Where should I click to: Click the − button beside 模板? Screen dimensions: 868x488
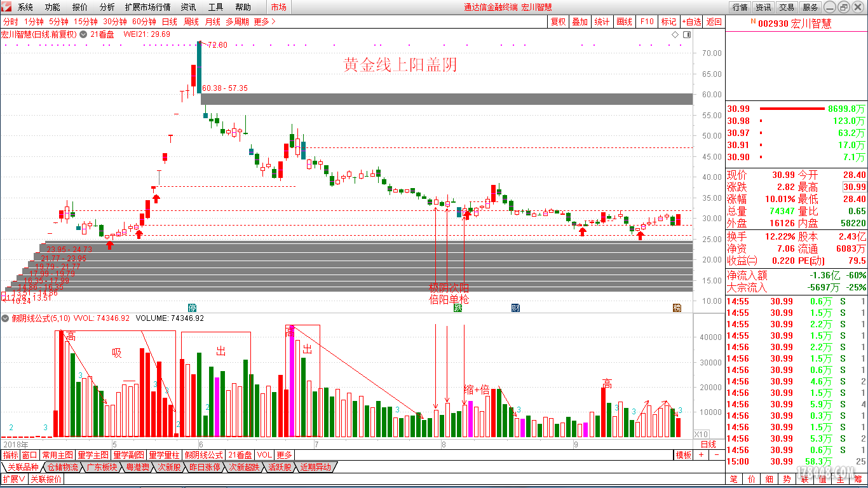coord(716,455)
